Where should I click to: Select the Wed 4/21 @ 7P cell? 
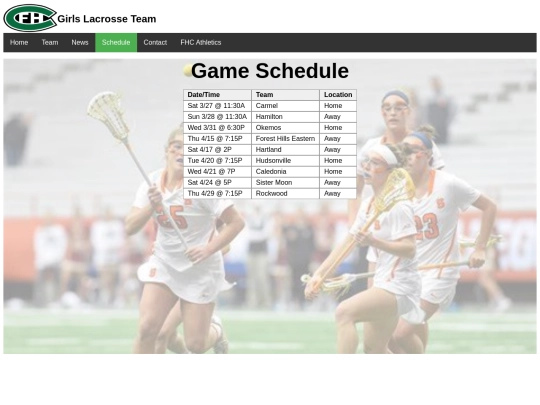pyautogui.click(x=217, y=172)
